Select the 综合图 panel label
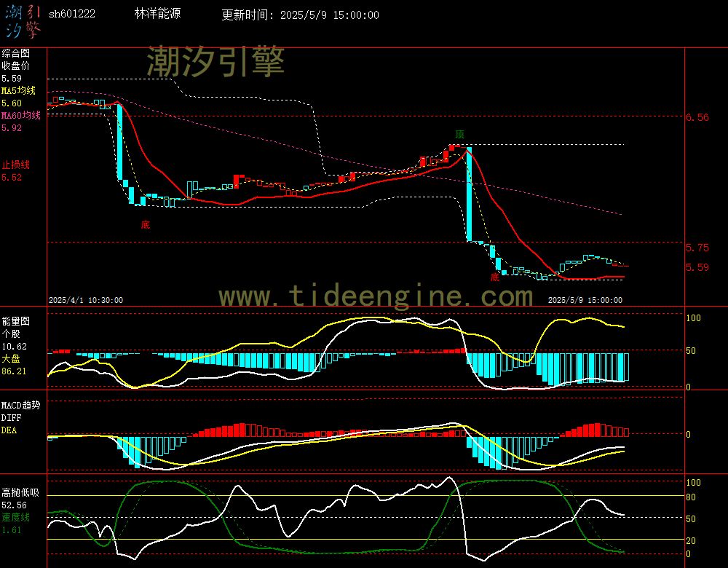 click(16, 53)
